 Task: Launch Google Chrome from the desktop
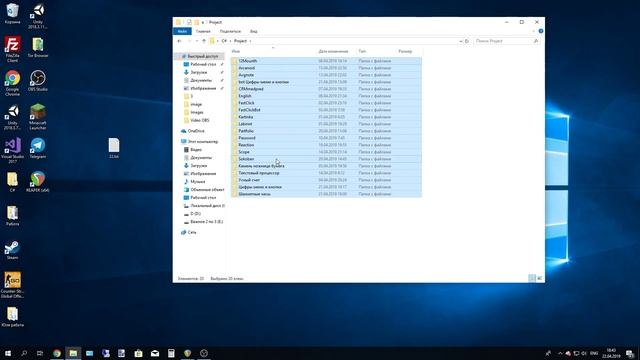point(12,83)
